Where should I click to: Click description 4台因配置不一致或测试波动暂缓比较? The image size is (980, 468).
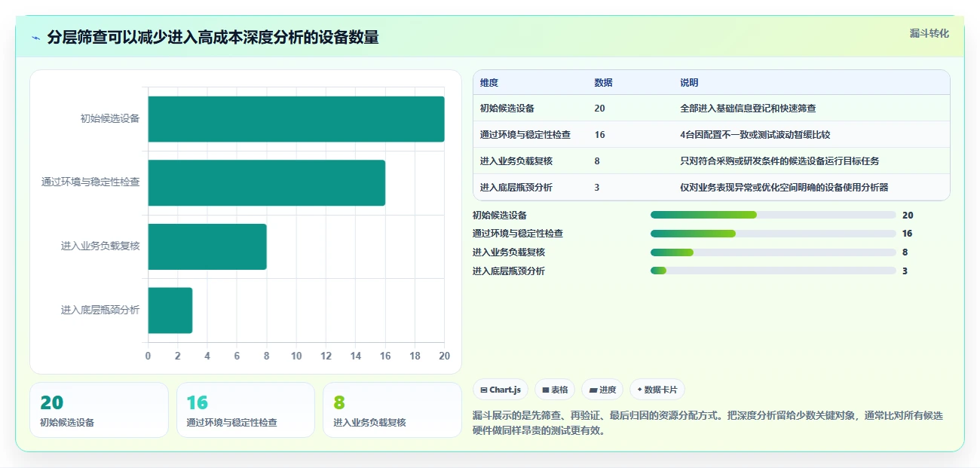point(755,135)
